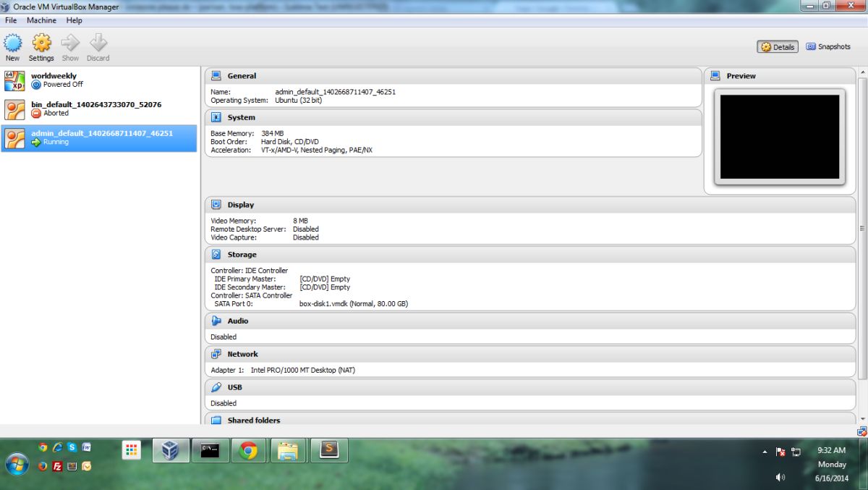Click the General section monitor icon
The height and width of the screenshot is (490, 868).
[216, 75]
